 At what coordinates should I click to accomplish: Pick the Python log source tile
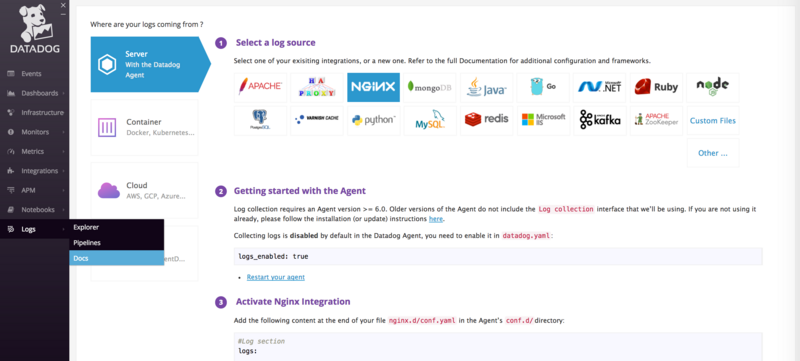(x=373, y=120)
